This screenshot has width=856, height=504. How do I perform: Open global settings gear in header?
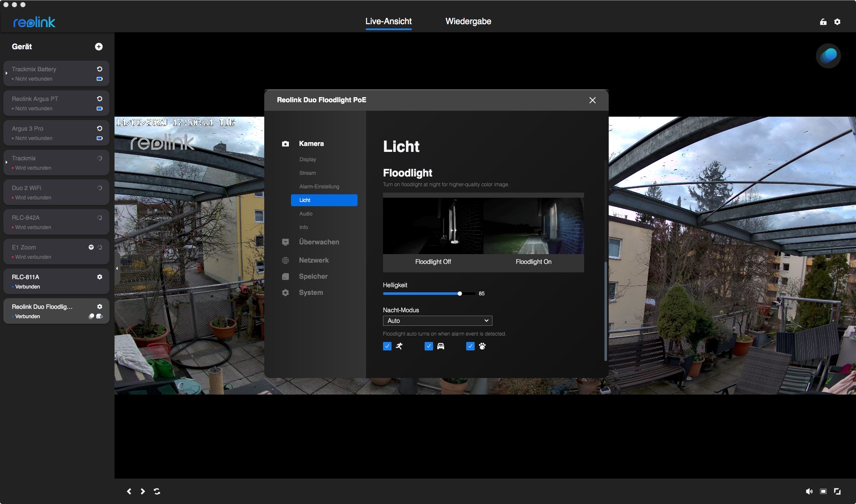pyautogui.click(x=837, y=22)
